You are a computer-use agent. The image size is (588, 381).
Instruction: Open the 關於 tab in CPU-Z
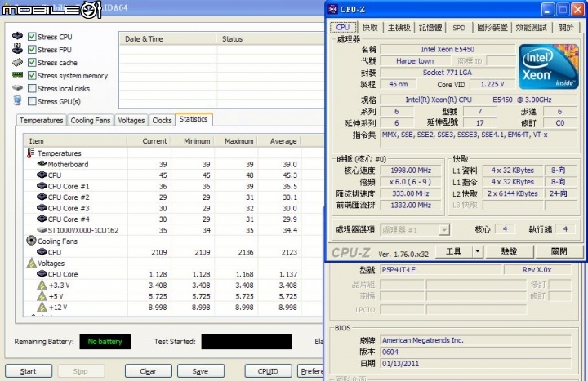566,28
